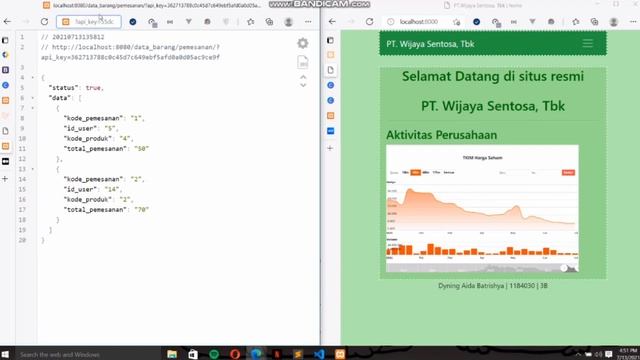Screen dimensions: 640x360
Task: Click "id_user": "14" line
Action: coord(93,189)
